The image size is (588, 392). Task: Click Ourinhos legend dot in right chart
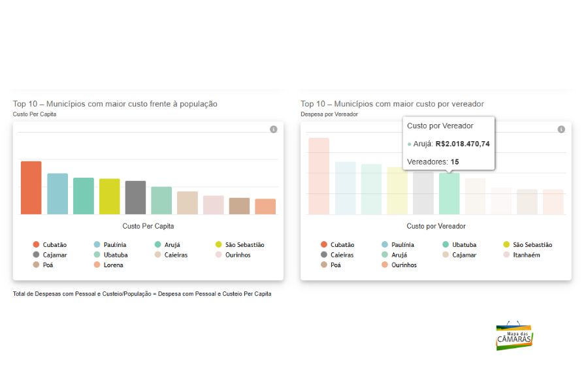point(385,265)
